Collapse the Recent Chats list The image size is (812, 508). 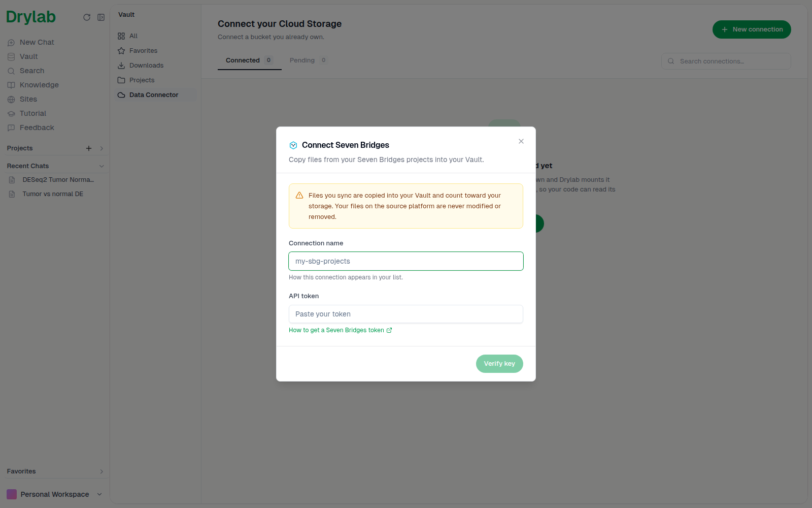click(101, 166)
